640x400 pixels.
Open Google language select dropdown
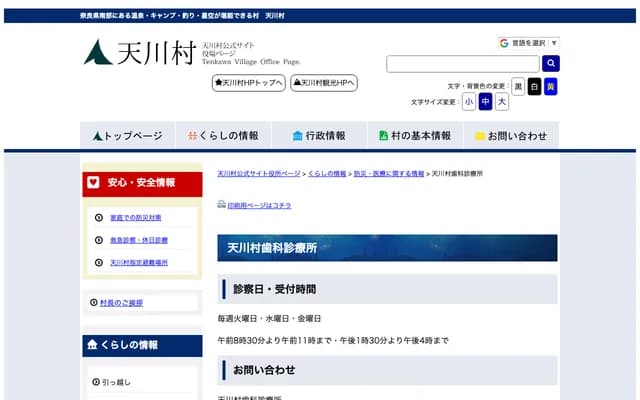click(528, 43)
